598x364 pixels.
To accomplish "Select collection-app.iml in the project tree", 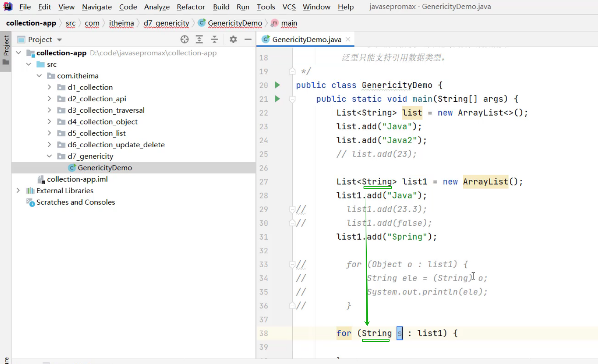I will click(77, 179).
